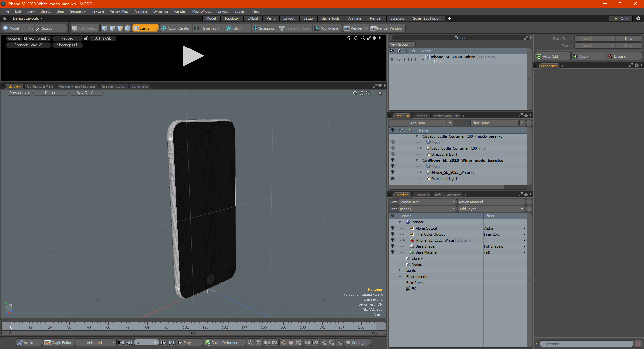The height and width of the screenshot is (349, 644).
Task: Toggle visibility of Base Shader
Action: pos(392,246)
